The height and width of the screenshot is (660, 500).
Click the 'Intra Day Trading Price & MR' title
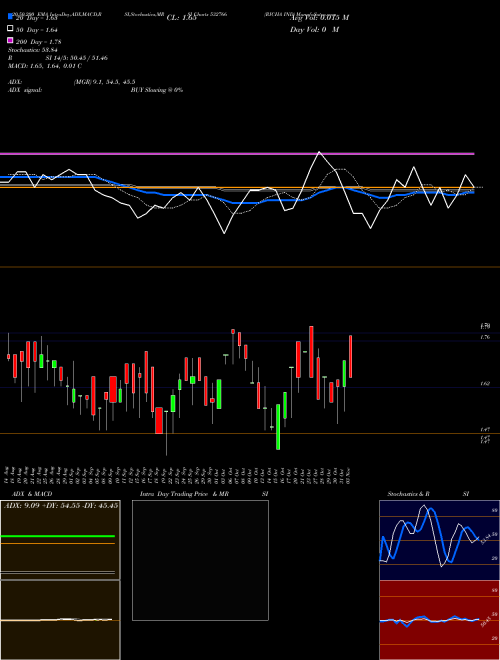pos(184,494)
